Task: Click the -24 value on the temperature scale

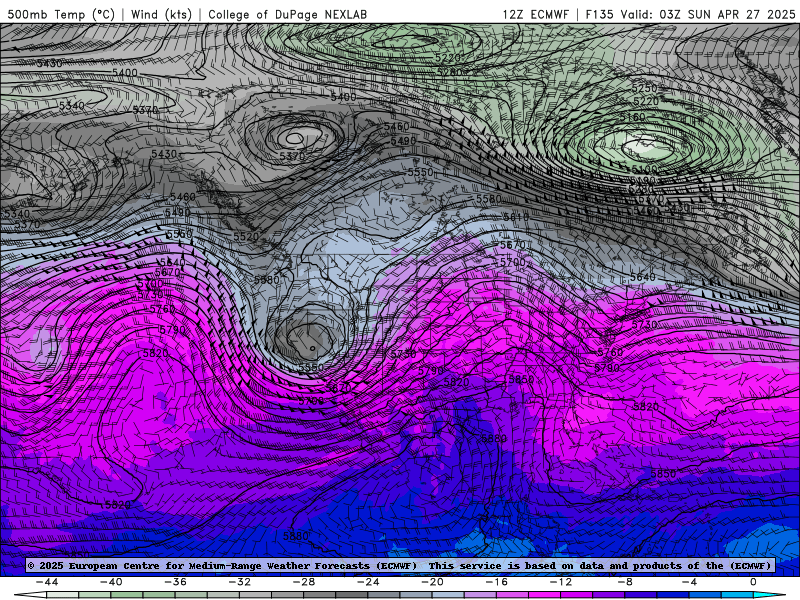Action: pos(368,582)
